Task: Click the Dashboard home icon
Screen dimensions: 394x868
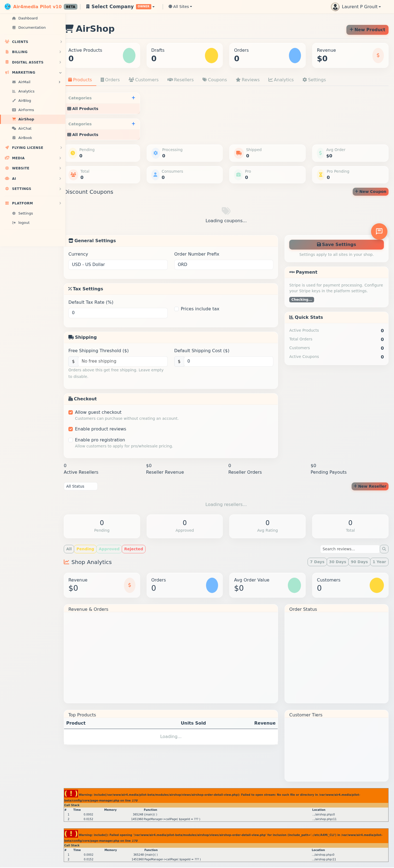Action: coord(14,18)
